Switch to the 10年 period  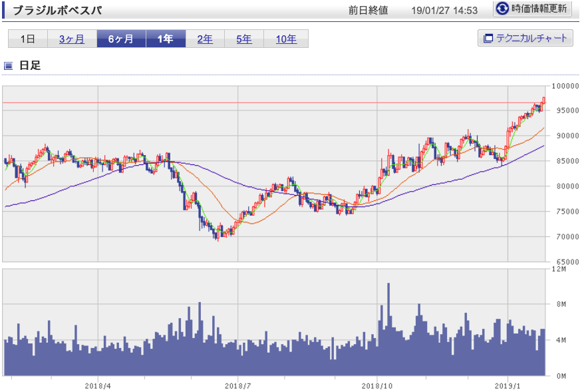tap(286, 39)
